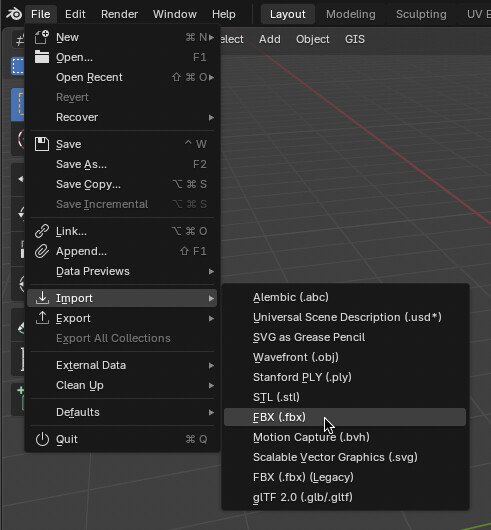Choose Open... from the File menu
The width and height of the screenshot is (491, 530).
(x=122, y=57)
